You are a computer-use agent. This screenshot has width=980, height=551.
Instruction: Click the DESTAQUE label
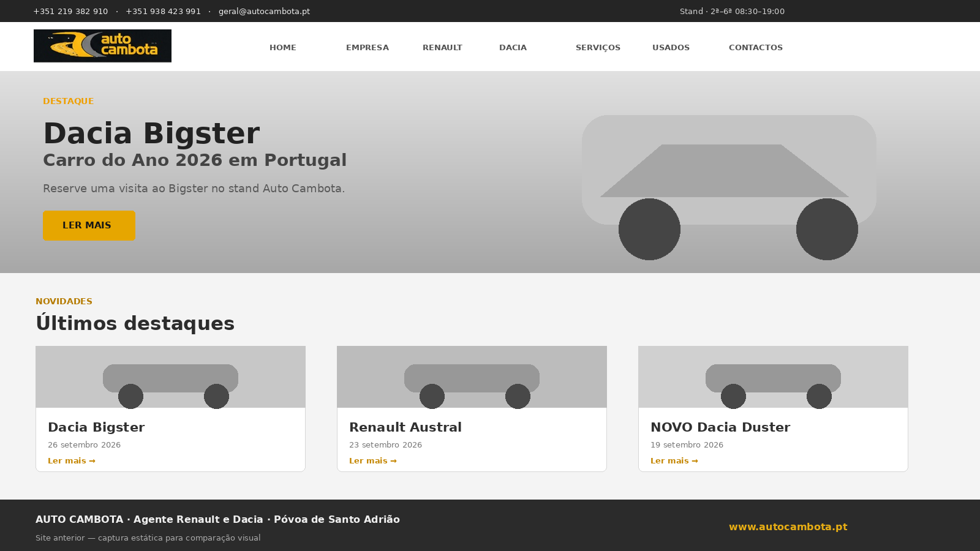(69, 101)
